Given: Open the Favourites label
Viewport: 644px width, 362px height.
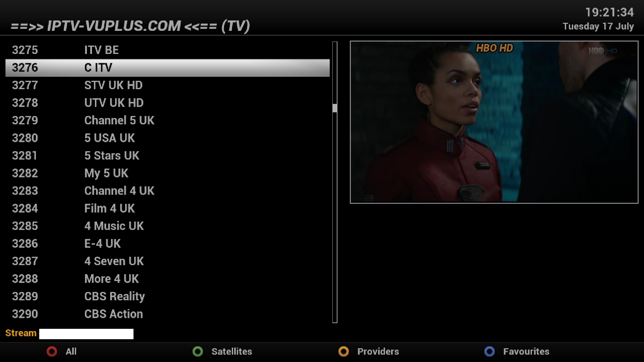Looking at the screenshot, I should (x=526, y=351).
